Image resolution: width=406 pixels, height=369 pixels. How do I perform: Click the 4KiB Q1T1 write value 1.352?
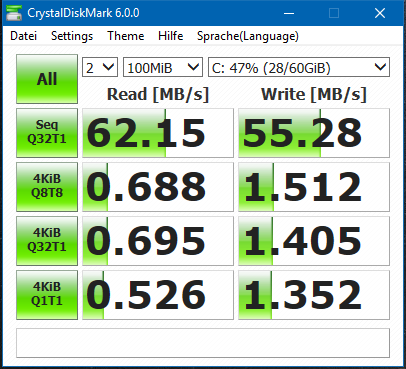pyautogui.click(x=314, y=295)
